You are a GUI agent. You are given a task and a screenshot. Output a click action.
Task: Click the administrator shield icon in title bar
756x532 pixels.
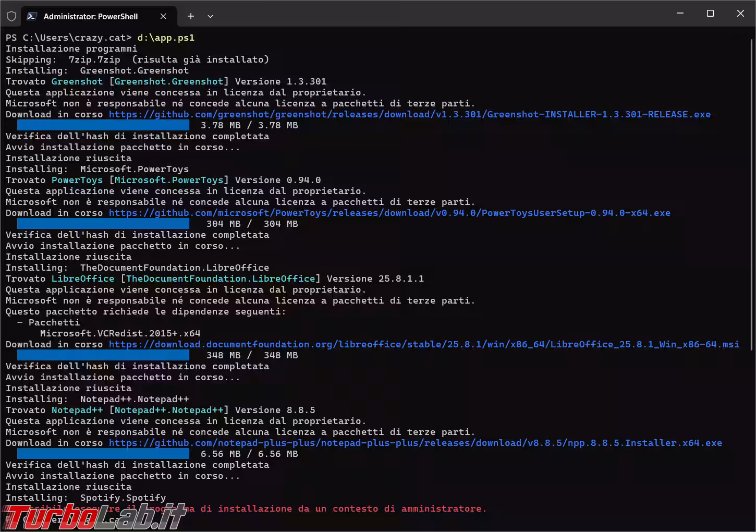tap(11, 16)
